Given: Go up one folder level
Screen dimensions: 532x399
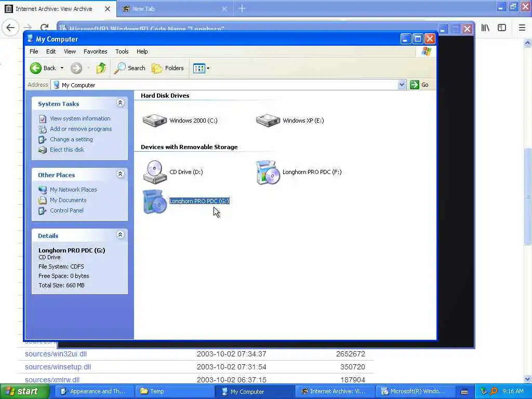Looking at the screenshot, I should click(101, 68).
